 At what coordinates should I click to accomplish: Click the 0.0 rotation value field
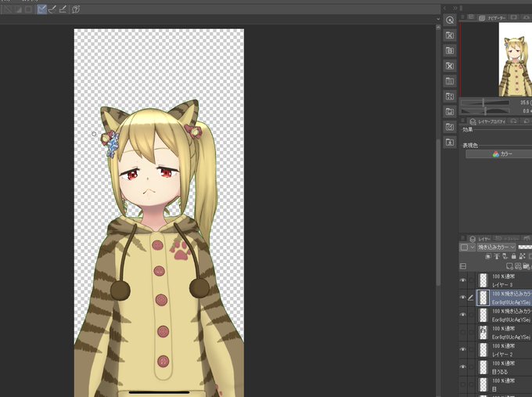pyautogui.click(x=524, y=110)
